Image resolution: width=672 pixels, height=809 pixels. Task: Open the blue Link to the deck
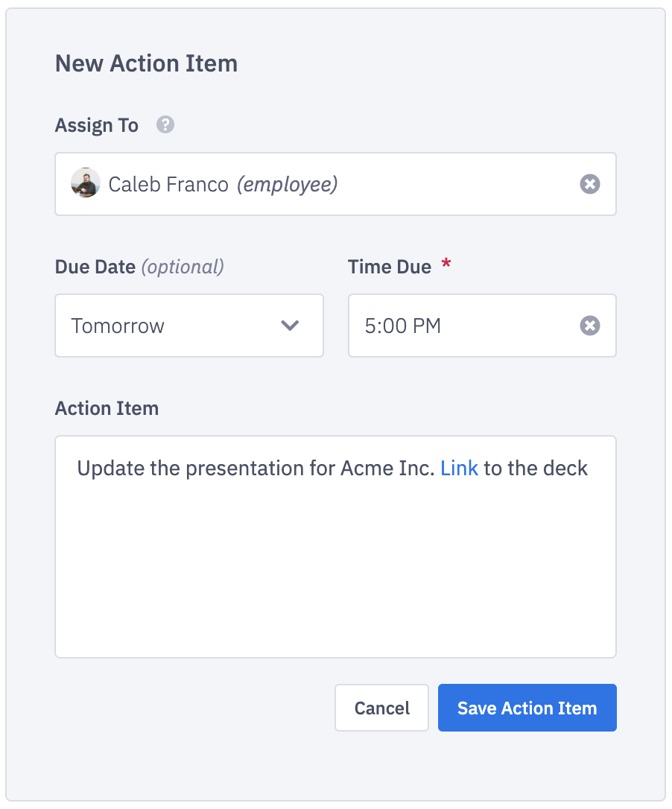tap(459, 469)
